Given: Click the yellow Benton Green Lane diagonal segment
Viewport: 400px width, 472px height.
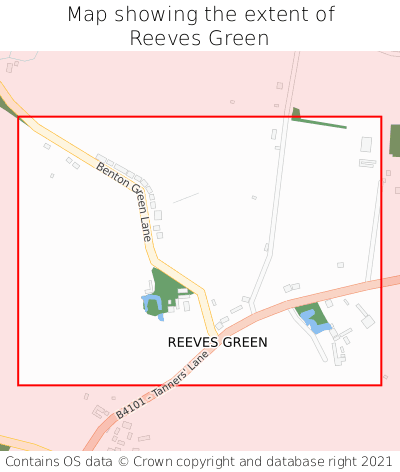Looking at the screenshot, I should [x=179, y=275].
